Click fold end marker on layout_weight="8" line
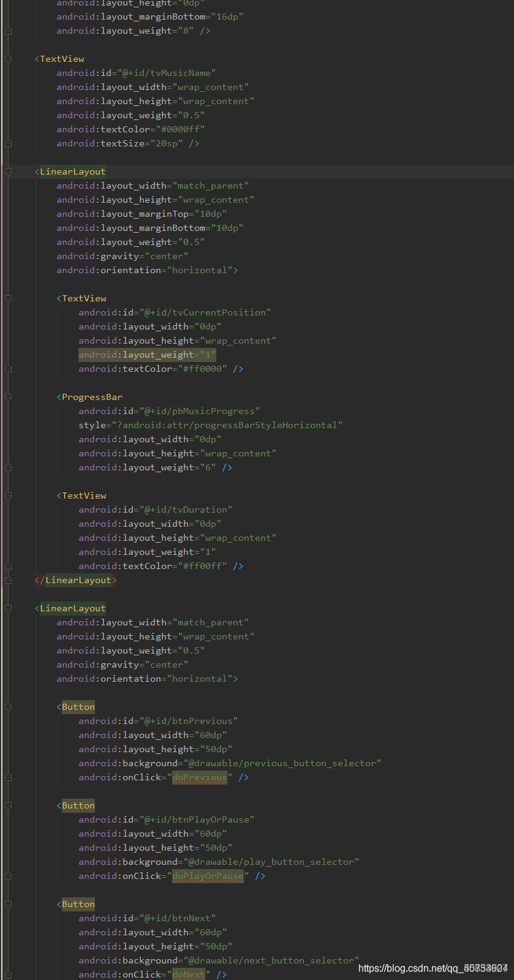The image size is (514, 980). coord(8,31)
